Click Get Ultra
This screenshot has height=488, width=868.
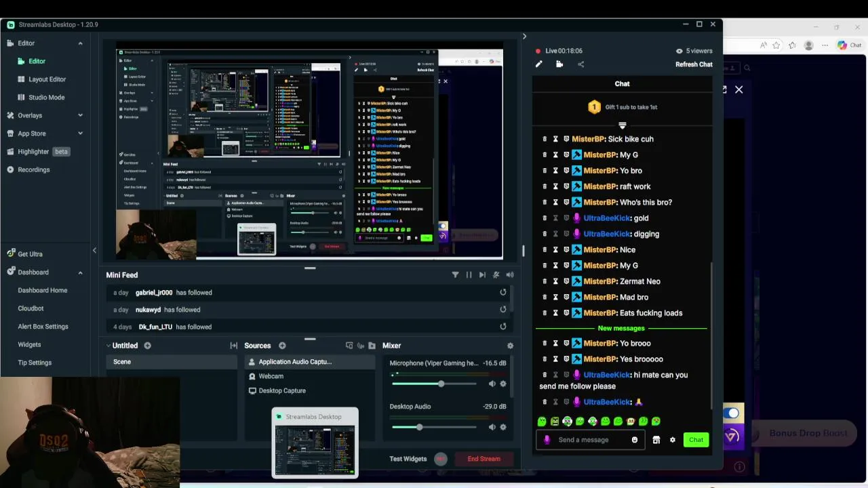30,254
